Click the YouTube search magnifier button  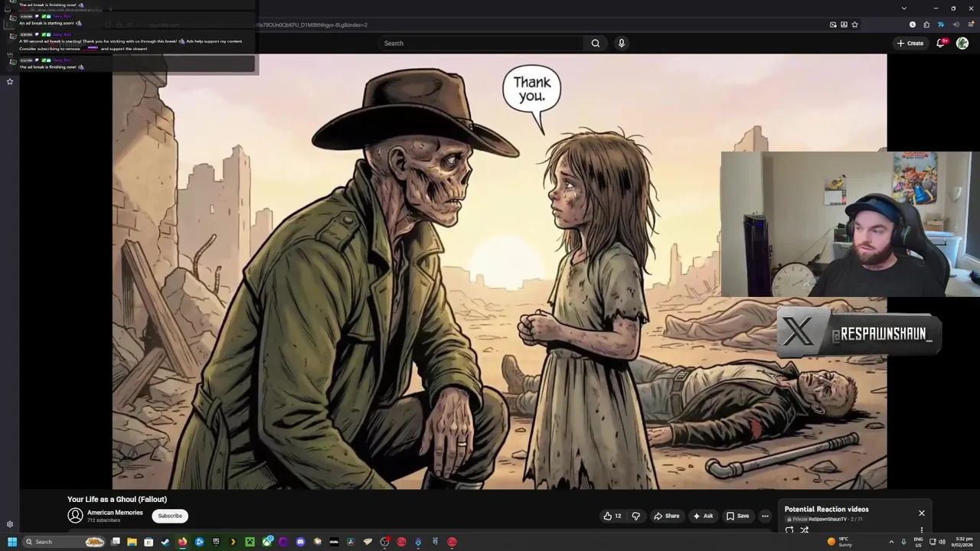pyautogui.click(x=595, y=43)
